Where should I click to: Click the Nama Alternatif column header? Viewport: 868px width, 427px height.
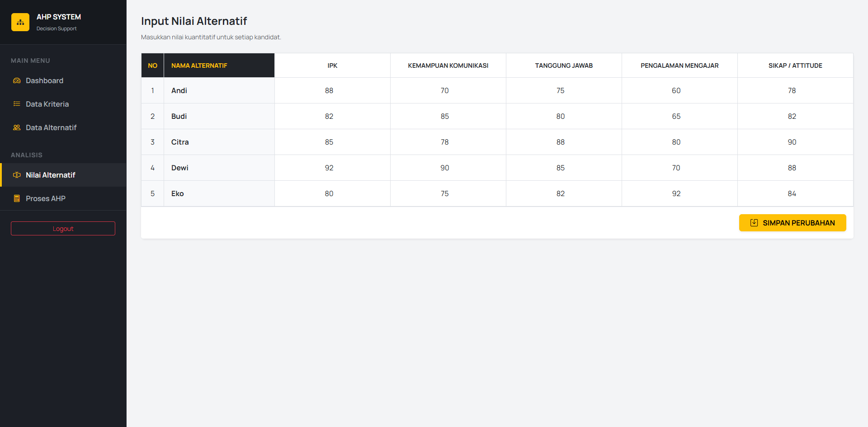pos(199,65)
